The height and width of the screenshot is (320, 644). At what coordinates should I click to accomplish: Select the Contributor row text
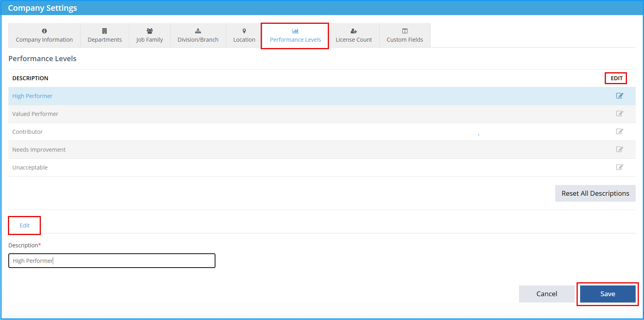(x=27, y=132)
